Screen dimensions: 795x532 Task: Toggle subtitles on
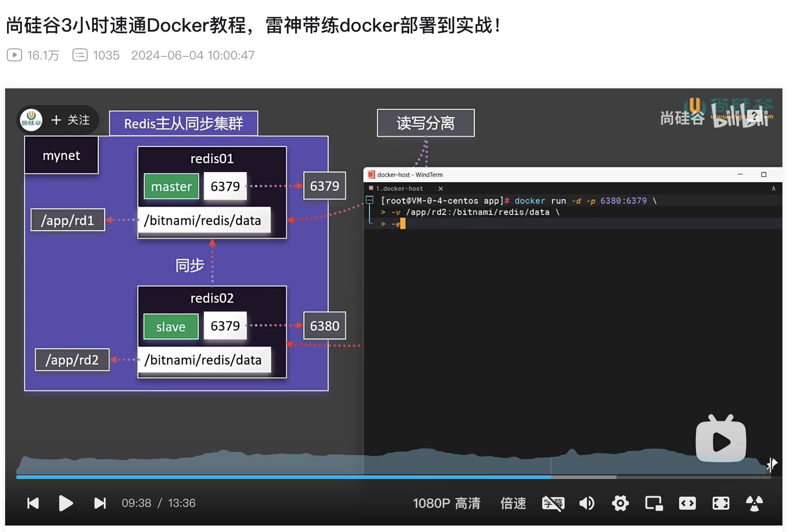coord(553,503)
